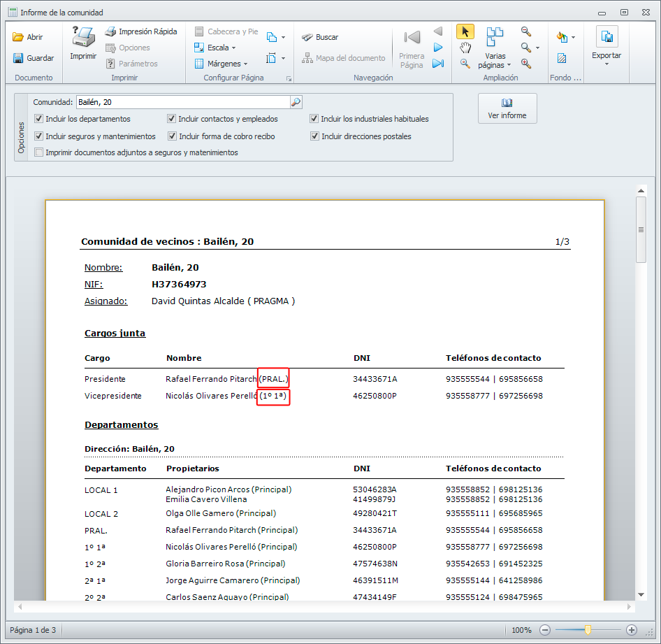This screenshot has height=644, width=661.
Task: Toggle Incluir contactos y empleados checkbox
Action: (x=172, y=119)
